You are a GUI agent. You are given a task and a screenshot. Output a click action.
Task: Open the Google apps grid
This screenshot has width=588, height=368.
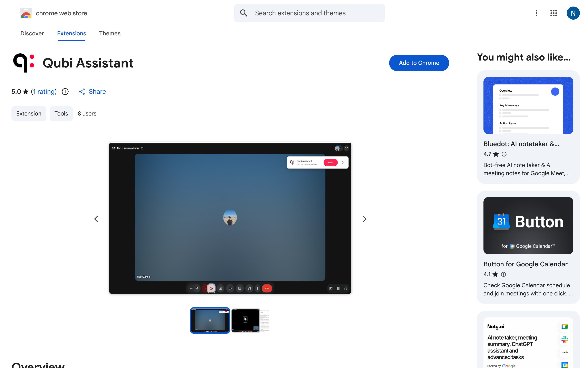(553, 13)
